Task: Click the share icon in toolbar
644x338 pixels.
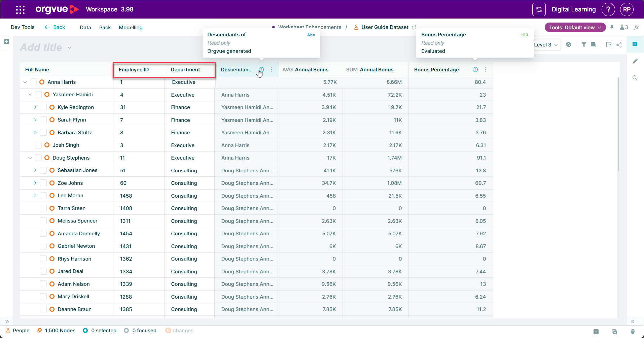Action: [619, 45]
